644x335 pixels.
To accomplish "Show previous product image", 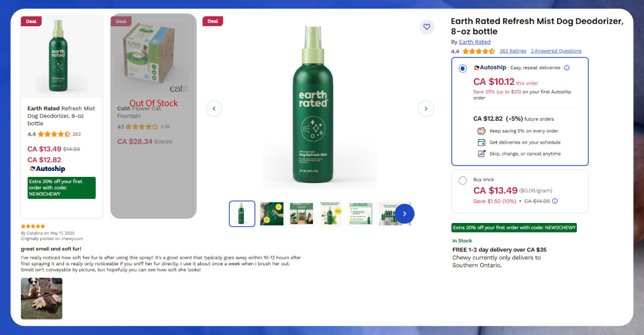I will (214, 108).
